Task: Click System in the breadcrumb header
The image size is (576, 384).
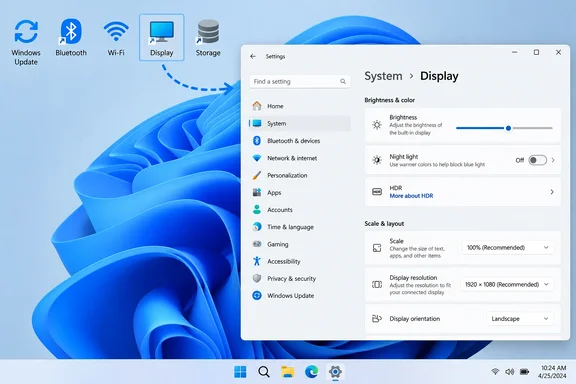Action: coord(383,76)
